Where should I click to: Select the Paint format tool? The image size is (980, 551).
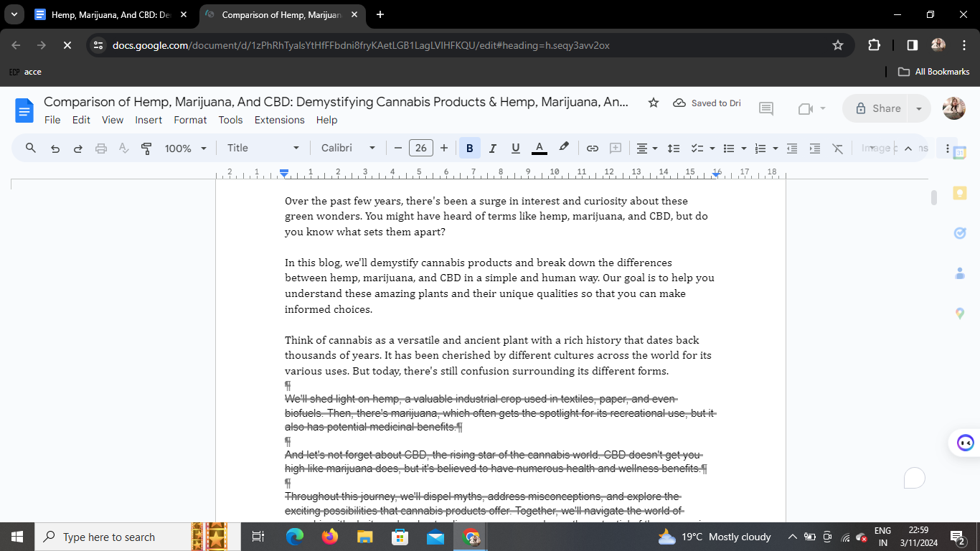coord(146,149)
